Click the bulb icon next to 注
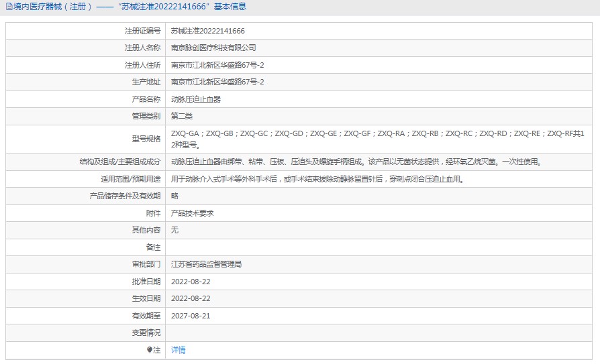This screenshot has height=364, width=600. pyautogui.click(x=150, y=350)
